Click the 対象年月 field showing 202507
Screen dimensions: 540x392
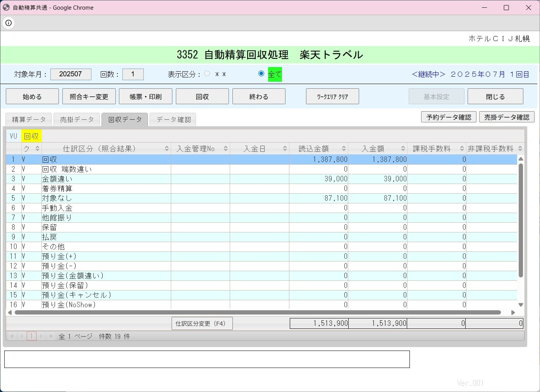tap(71, 74)
